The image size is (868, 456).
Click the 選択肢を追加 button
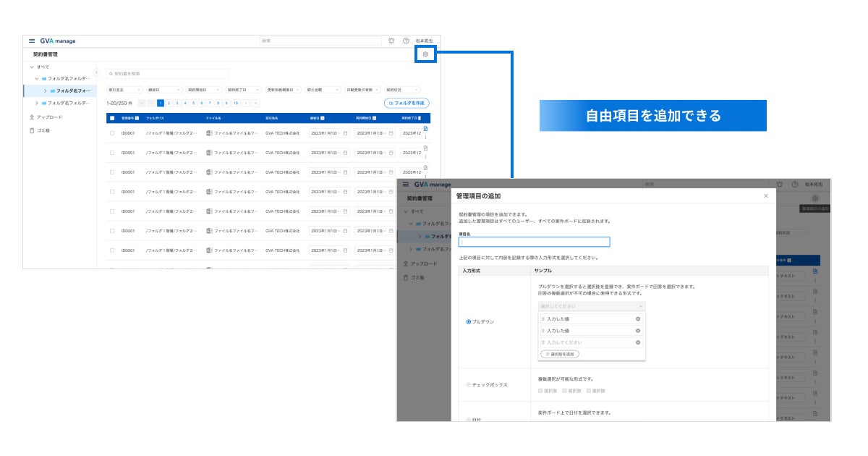point(560,354)
